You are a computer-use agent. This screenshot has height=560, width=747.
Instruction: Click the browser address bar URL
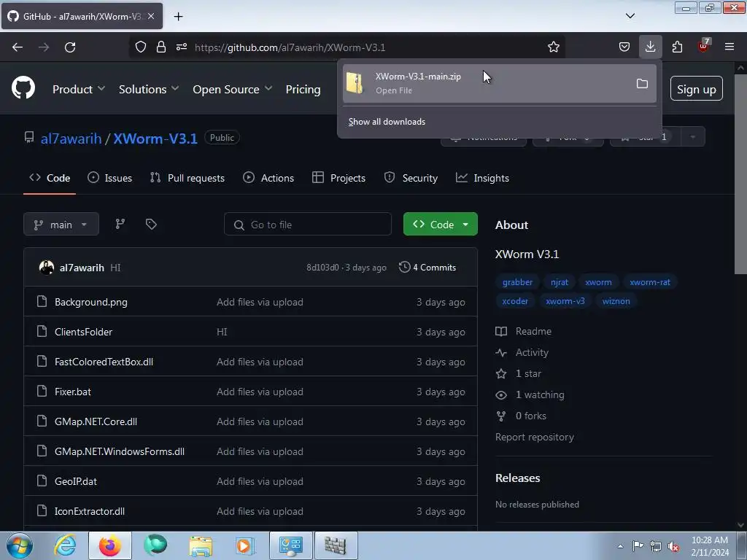point(290,47)
